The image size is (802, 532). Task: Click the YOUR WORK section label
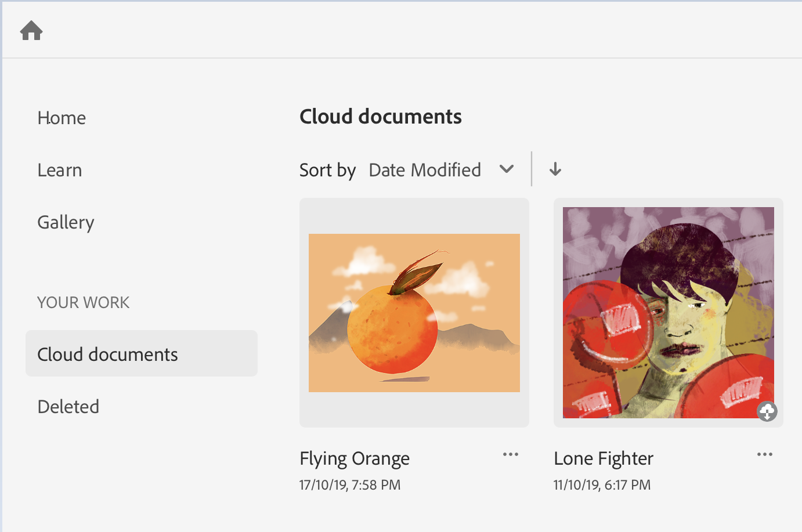84,302
